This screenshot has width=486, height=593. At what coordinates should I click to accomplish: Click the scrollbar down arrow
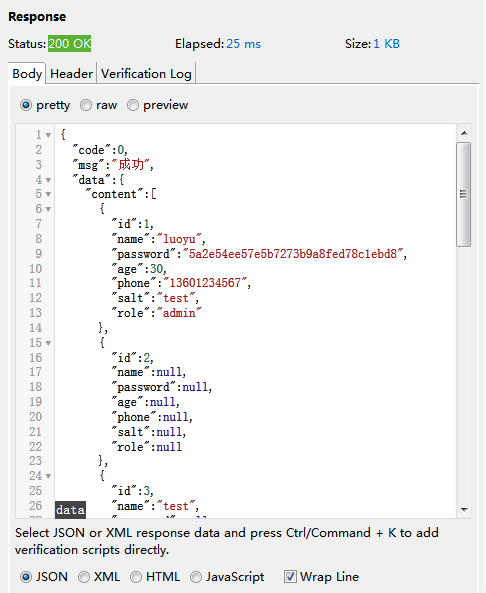pyautogui.click(x=464, y=510)
